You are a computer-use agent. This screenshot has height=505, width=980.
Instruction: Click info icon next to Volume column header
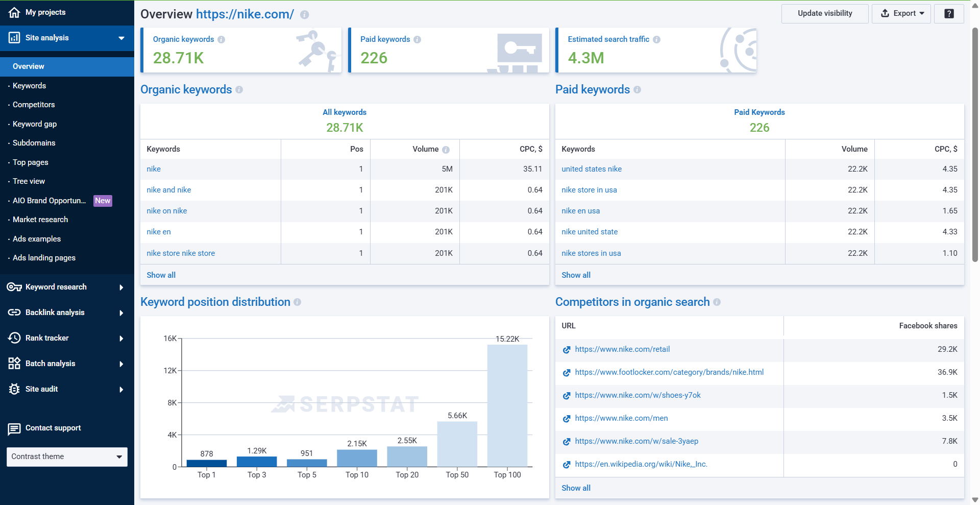[x=446, y=150]
